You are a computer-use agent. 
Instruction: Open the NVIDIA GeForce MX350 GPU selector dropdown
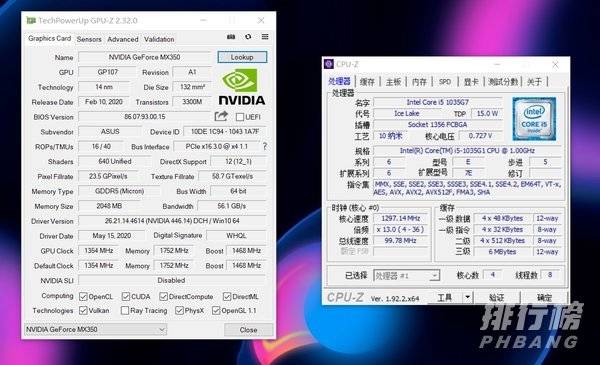point(96,329)
